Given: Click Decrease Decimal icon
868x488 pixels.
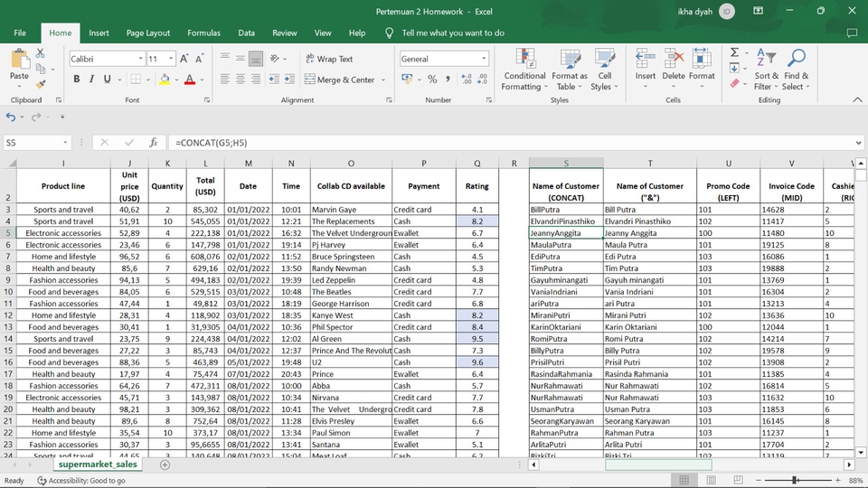Looking at the screenshot, I should click(x=482, y=80).
